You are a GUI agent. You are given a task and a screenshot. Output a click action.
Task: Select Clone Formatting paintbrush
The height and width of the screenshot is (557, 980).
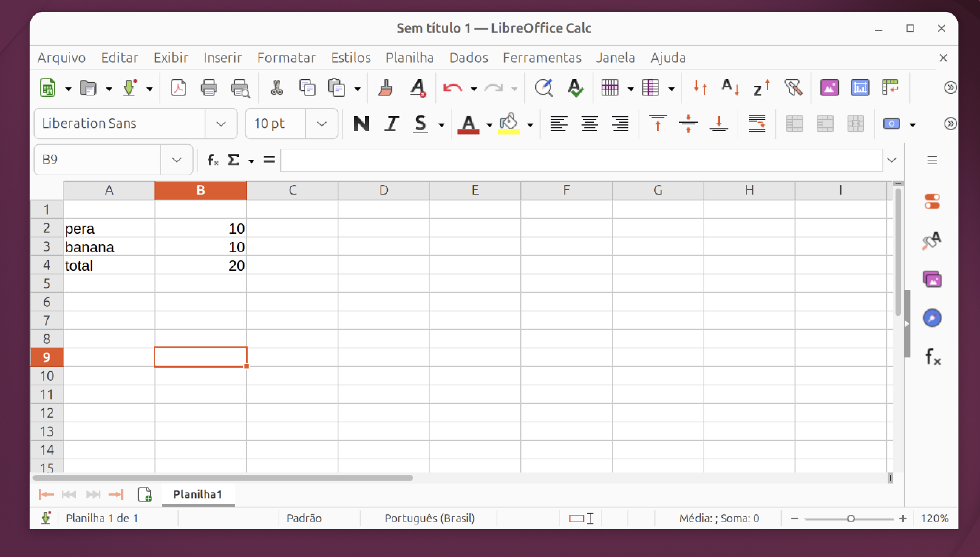[385, 88]
